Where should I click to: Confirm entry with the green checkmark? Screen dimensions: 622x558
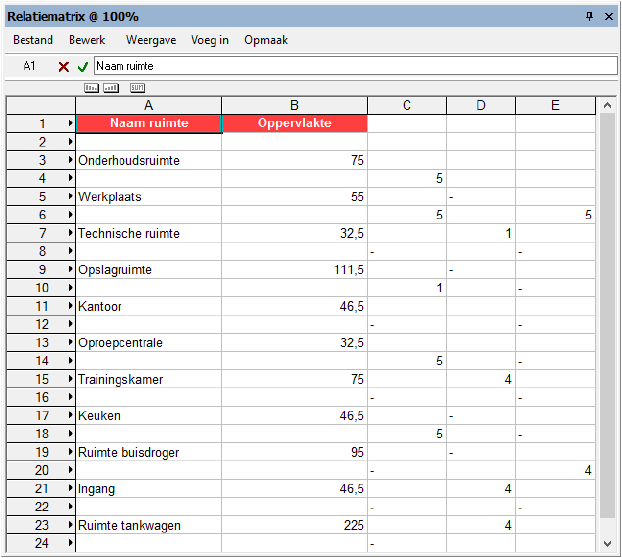(x=83, y=66)
